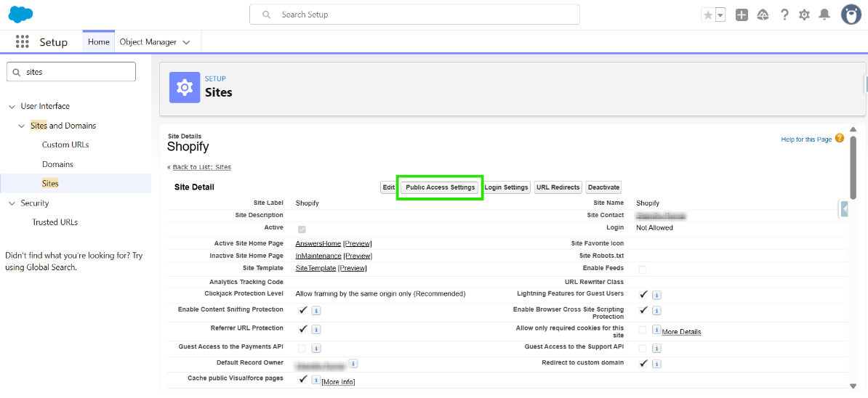
Task: Click the Deactivate button
Action: [603, 187]
